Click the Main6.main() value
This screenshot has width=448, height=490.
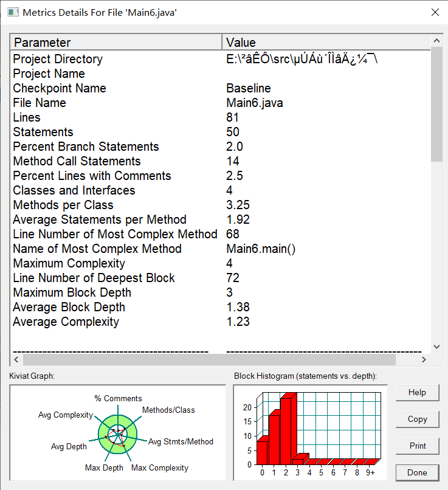click(261, 249)
